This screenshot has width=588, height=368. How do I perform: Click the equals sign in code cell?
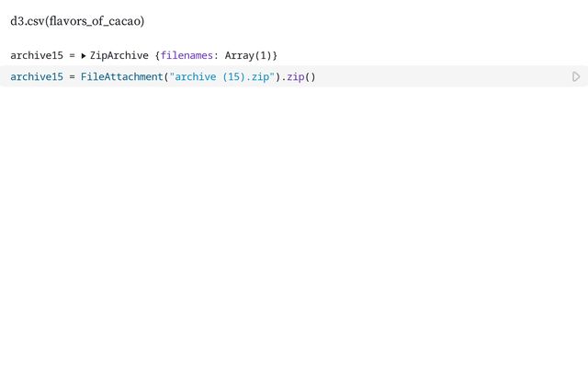[x=72, y=76]
